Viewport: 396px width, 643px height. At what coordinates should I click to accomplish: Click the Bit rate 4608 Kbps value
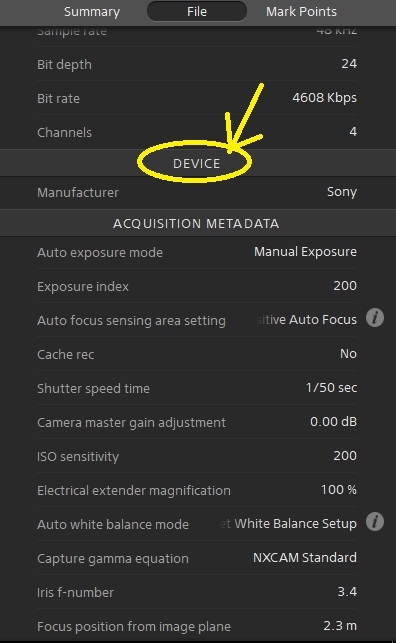point(324,98)
